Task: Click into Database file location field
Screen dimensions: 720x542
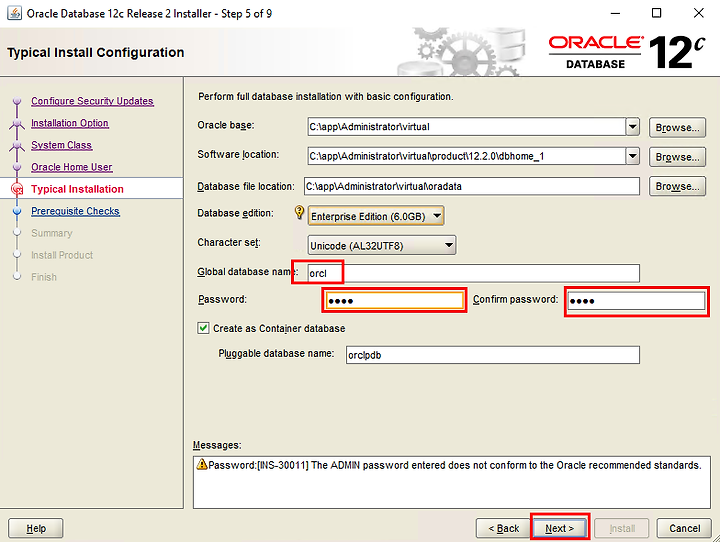Action: (x=472, y=186)
